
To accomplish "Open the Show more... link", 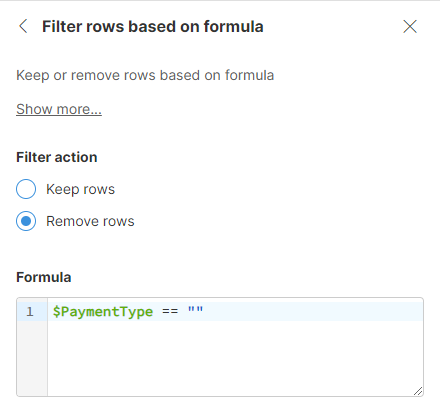I will (59, 109).
